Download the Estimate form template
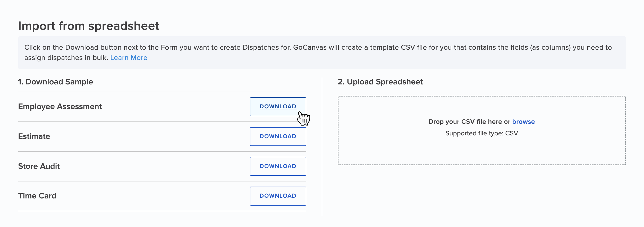 pos(278,136)
